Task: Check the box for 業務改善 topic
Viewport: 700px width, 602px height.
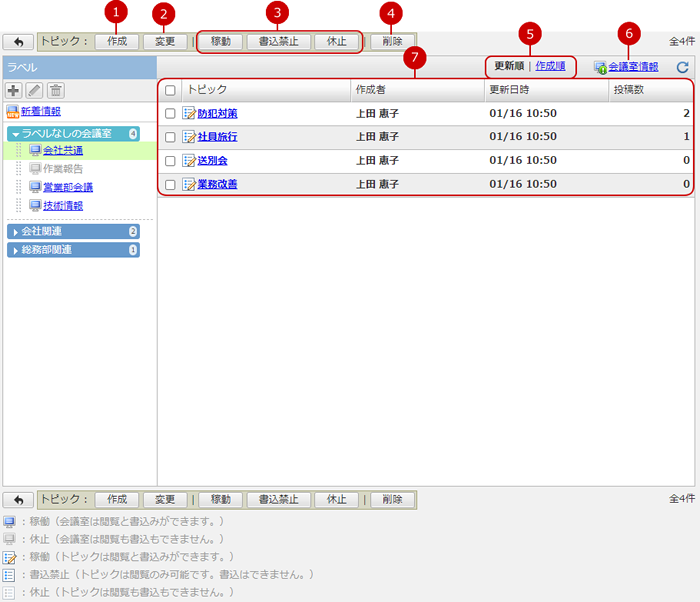Action: 170,184
